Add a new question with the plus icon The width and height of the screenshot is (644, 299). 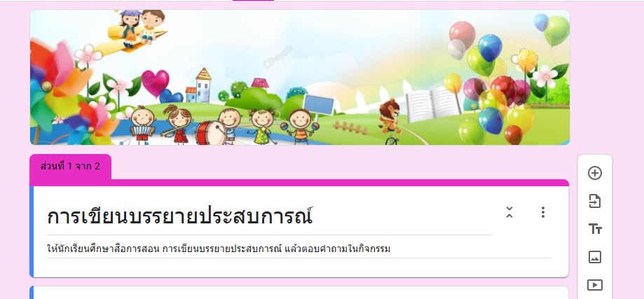[595, 173]
